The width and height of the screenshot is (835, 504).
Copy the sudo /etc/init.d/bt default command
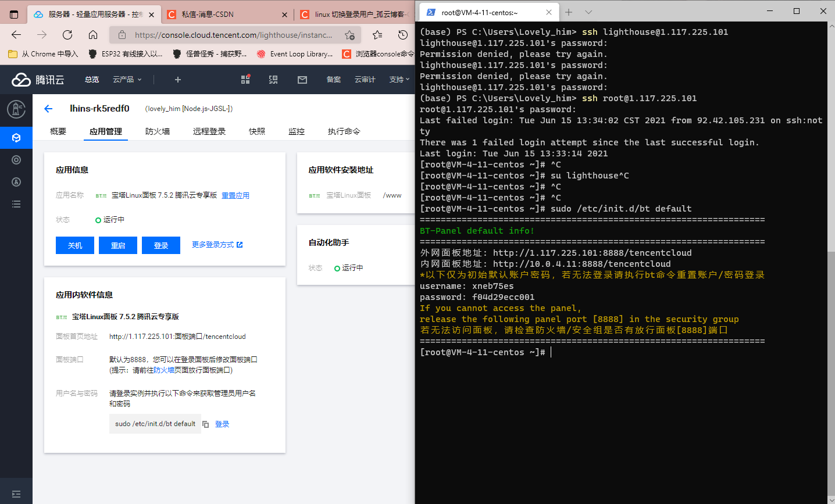[205, 424]
